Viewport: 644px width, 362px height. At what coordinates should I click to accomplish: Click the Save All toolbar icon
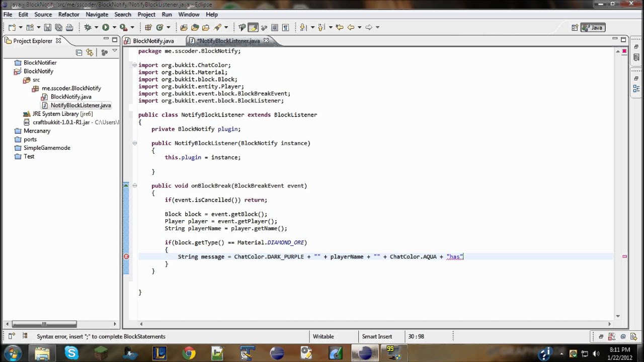click(x=58, y=28)
